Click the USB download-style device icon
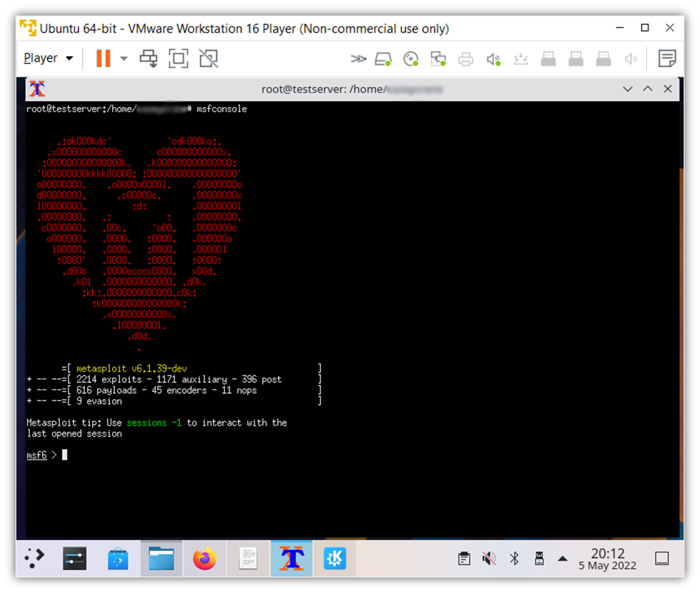This screenshot has height=593, width=700. click(x=521, y=59)
